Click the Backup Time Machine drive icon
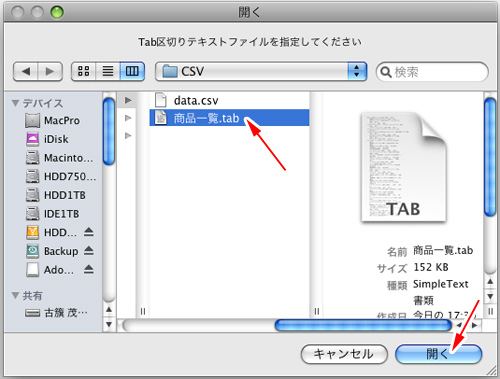The width and height of the screenshot is (500, 379). (32, 251)
